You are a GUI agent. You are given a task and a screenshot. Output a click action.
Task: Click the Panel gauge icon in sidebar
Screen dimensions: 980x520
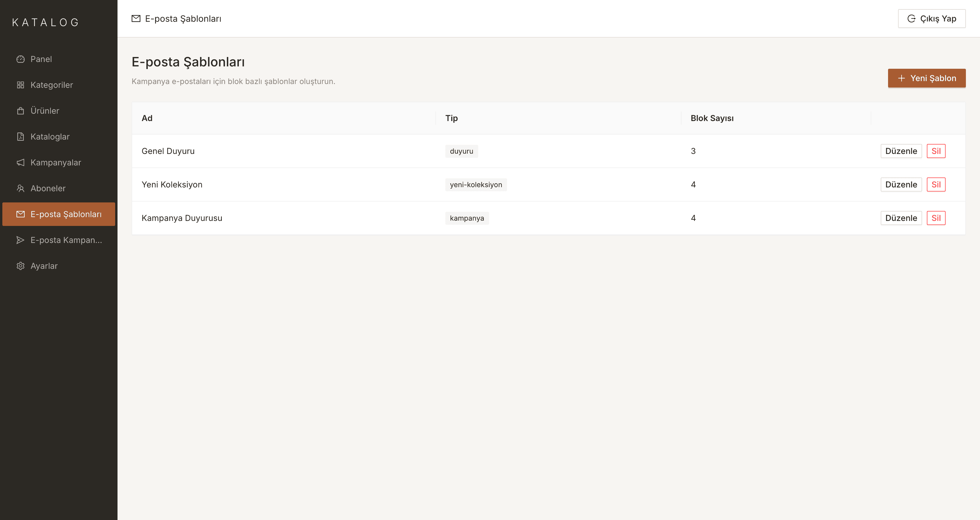(21, 59)
